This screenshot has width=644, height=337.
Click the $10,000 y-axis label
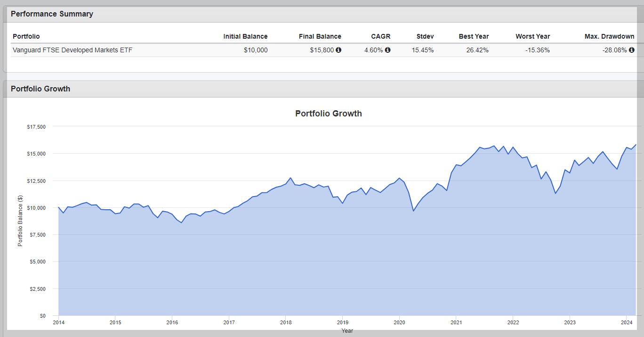pos(36,208)
